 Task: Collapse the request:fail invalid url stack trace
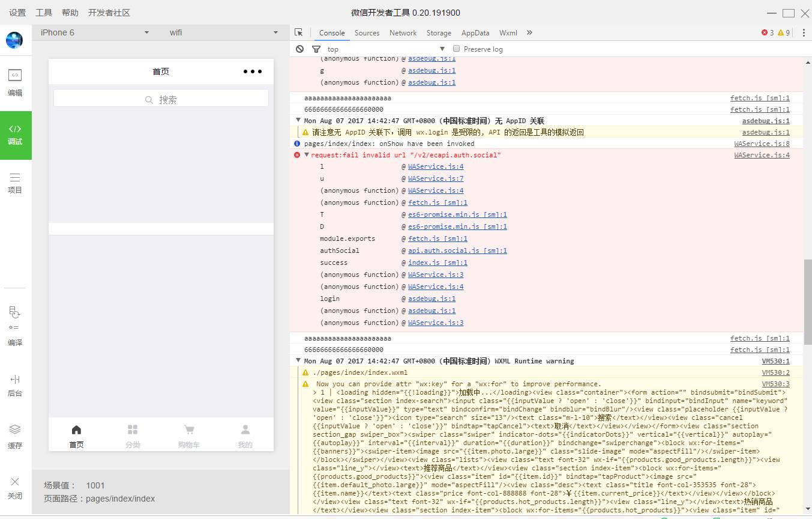(x=307, y=155)
